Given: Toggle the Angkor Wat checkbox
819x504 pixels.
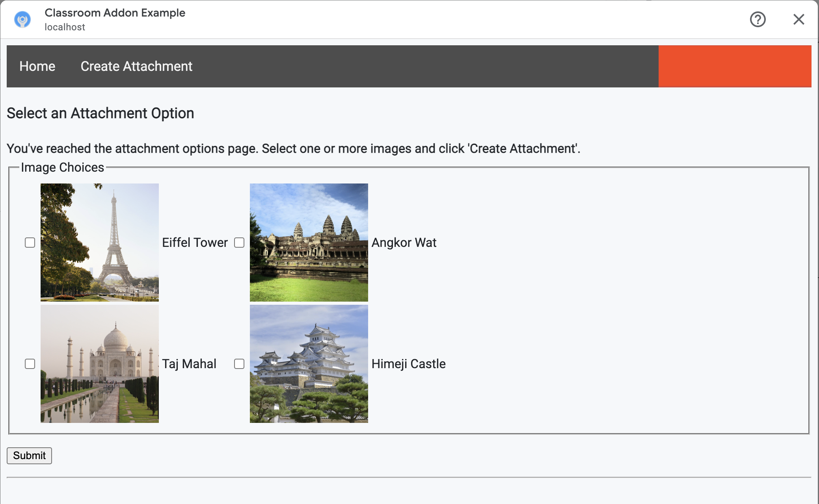Looking at the screenshot, I should click(x=239, y=243).
